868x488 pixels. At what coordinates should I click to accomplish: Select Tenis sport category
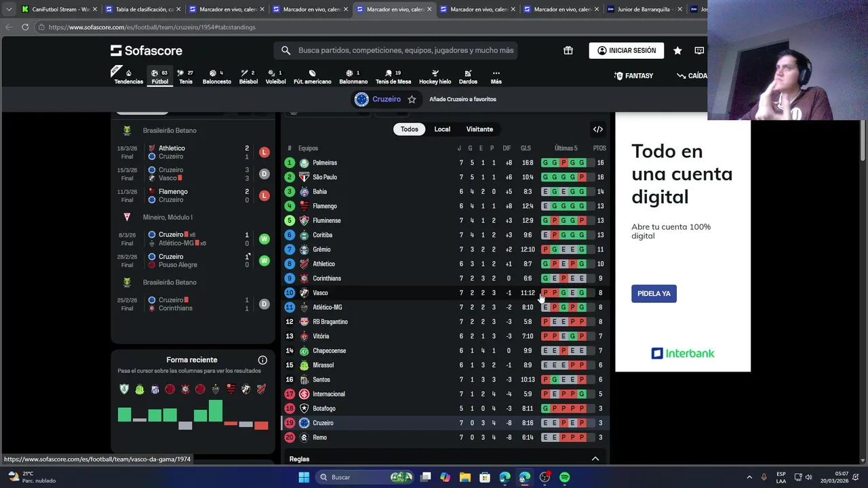point(186,77)
